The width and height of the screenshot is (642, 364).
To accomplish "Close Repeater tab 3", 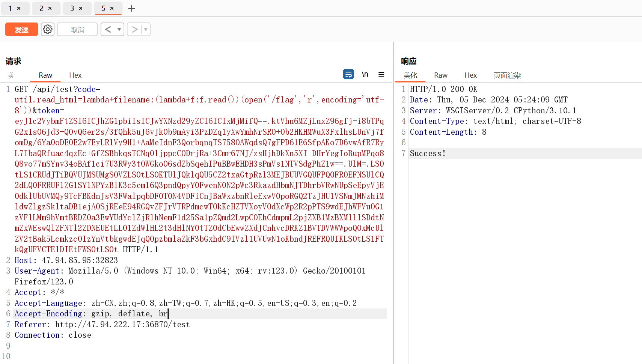I will [x=81, y=8].
